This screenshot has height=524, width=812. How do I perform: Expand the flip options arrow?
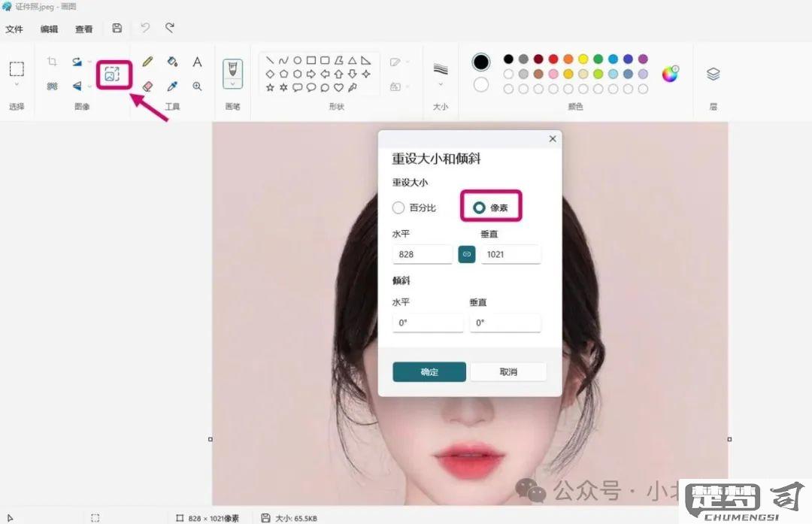tap(89, 86)
